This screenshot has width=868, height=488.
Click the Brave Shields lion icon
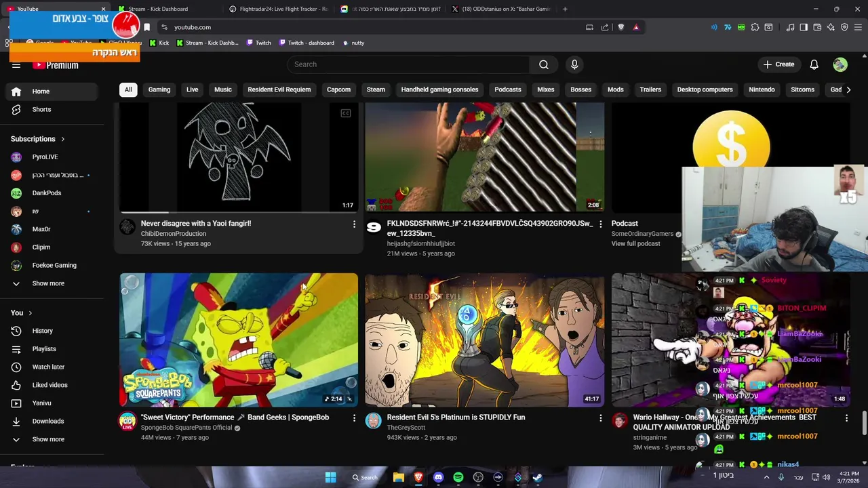[620, 27]
